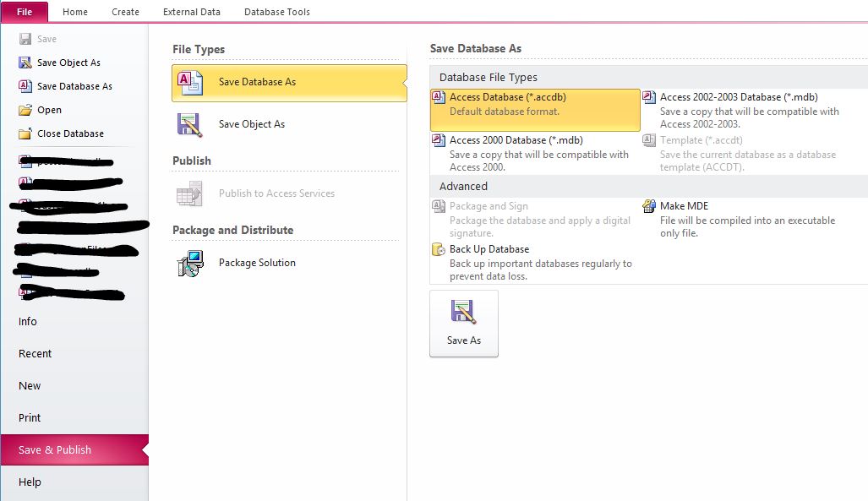This screenshot has height=501, width=868.
Task: Click the Open folder icon
Action: click(x=25, y=110)
